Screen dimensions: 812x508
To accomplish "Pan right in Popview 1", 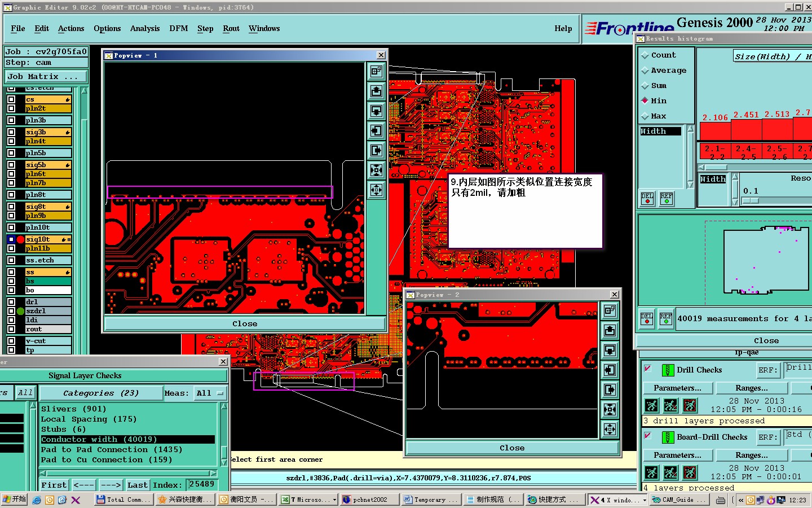I will pos(376,151).
